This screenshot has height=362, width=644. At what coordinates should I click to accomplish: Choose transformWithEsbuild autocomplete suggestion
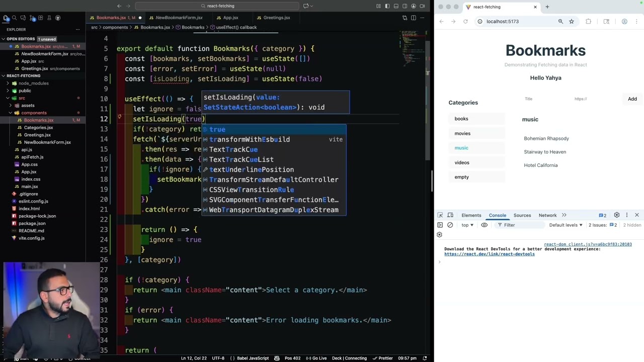coord(274,139)
